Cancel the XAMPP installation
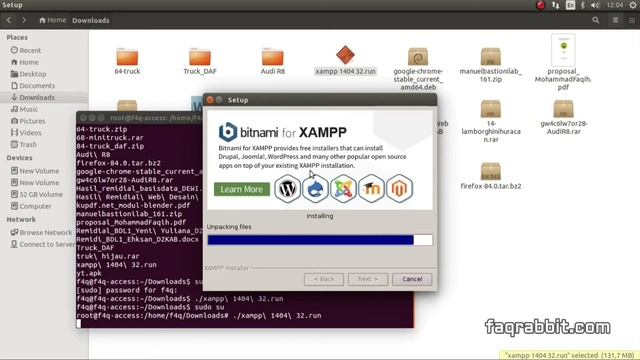Screen dimensions: 640x360 412,279
